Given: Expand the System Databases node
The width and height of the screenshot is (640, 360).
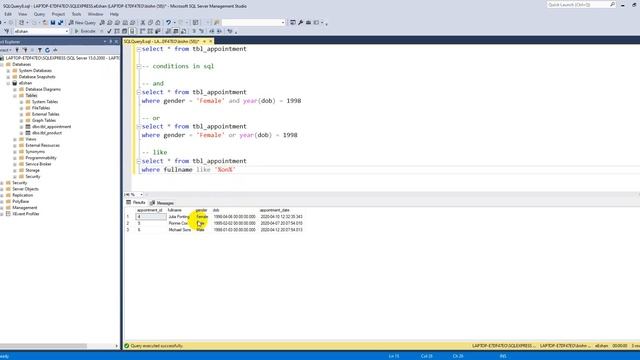Looking at the screenshot, I should coord(8,71).
